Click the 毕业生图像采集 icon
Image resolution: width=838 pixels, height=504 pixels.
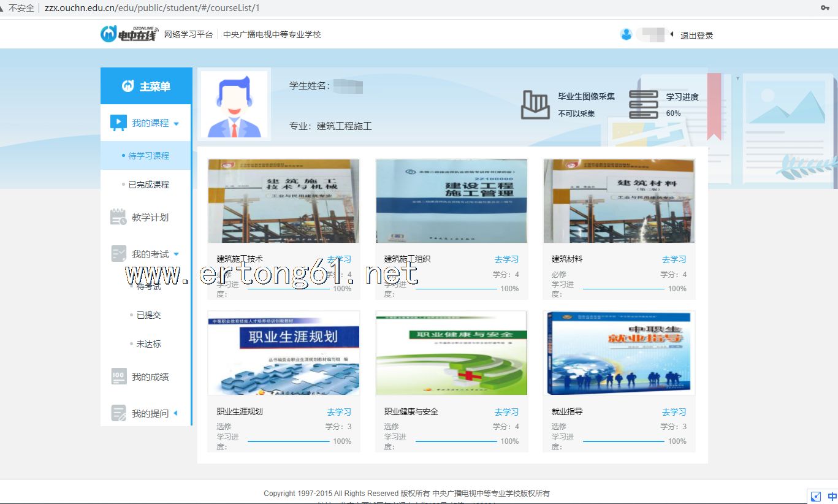coord(535,105)
